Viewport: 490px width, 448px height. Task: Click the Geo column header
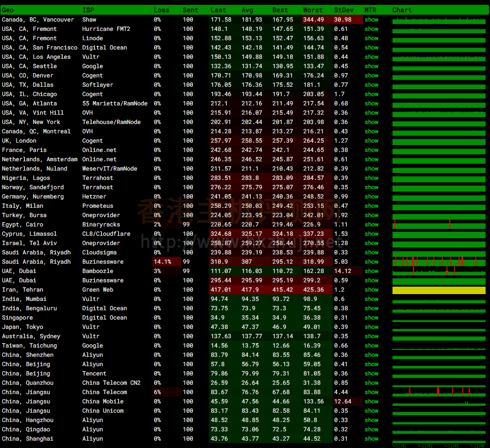[8, 10]
